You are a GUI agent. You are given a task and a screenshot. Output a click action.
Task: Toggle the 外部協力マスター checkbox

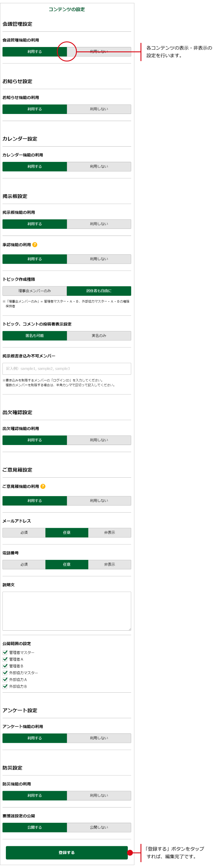tap(5, 673)
